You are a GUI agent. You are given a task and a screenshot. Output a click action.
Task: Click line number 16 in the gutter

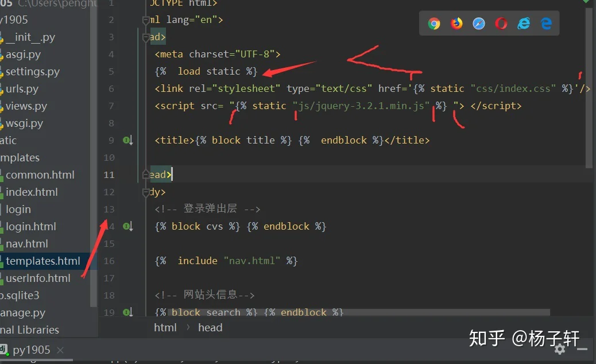(109, 261)
